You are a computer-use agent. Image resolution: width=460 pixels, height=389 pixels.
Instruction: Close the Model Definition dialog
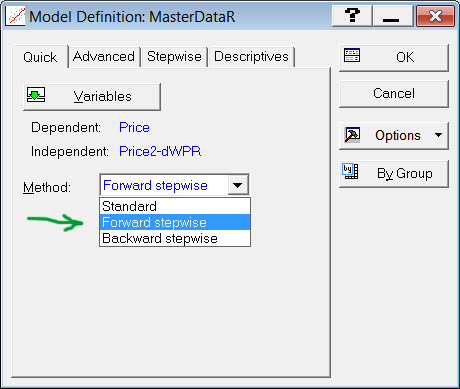(436, 16)
